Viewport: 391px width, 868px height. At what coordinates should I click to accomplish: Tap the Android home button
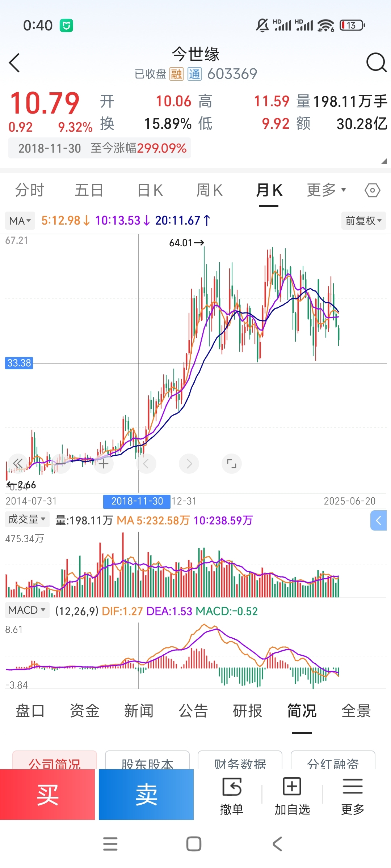click(x=194, y=844)
